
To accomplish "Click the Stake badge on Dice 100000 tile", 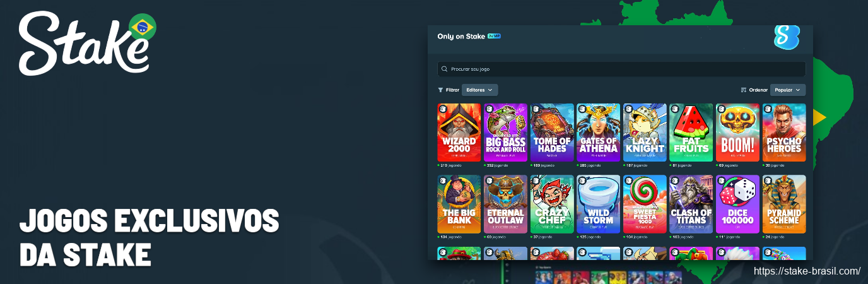I will click(x=721, y=180).
